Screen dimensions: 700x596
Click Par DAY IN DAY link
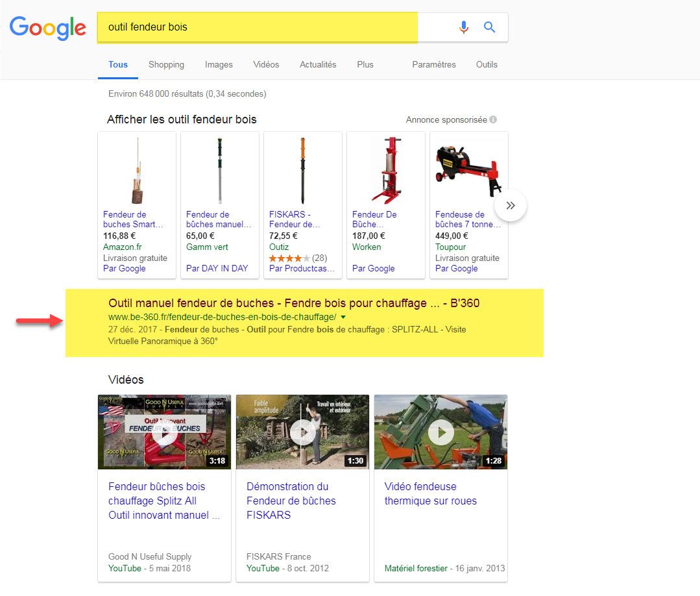[x=217, y=269]
